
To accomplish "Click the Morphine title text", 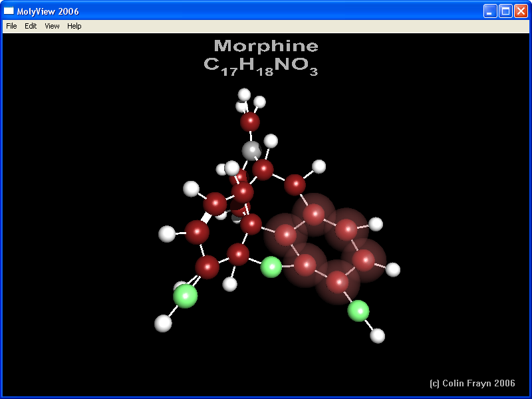I will coord(266,46).
